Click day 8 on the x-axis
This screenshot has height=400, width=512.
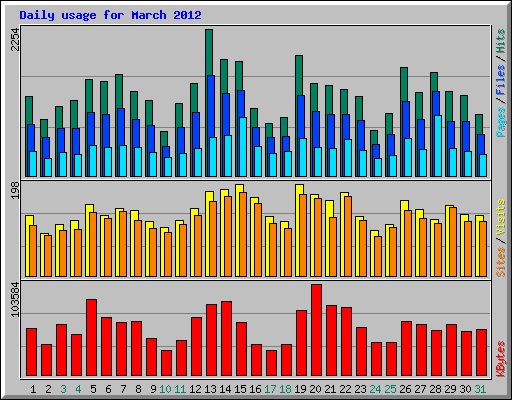[138, 389]
